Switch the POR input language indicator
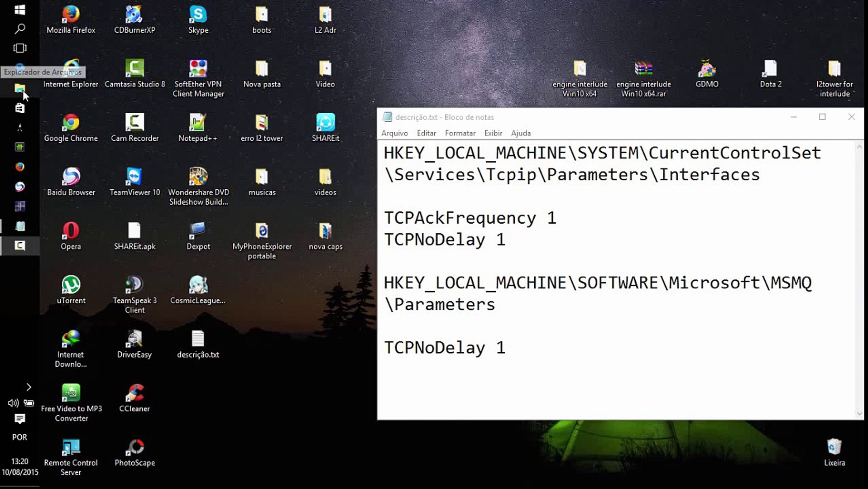Image resolution: width=868 pixels, height=489 pixels. click(19, 437)
